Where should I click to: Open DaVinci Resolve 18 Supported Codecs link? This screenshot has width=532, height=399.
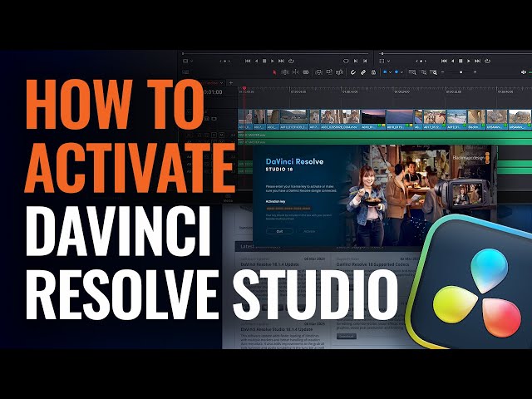tap(373, 264)
